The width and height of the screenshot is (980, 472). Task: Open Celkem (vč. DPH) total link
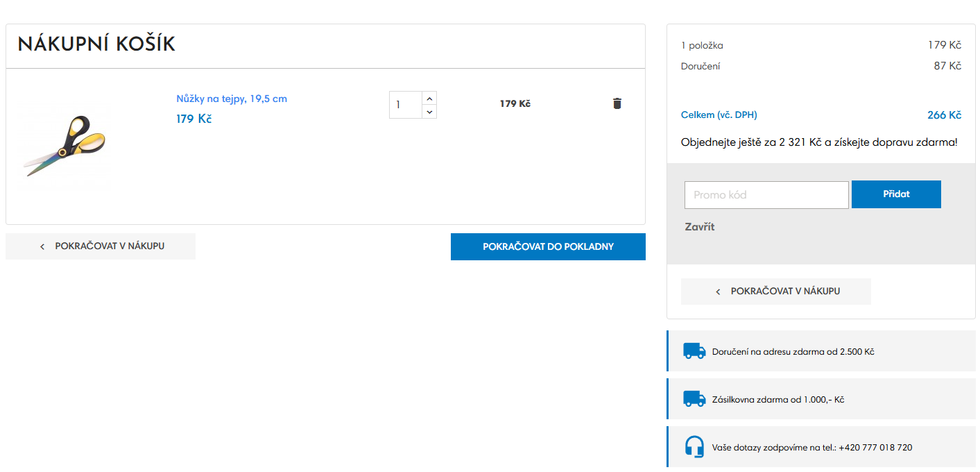pos(719,115)
